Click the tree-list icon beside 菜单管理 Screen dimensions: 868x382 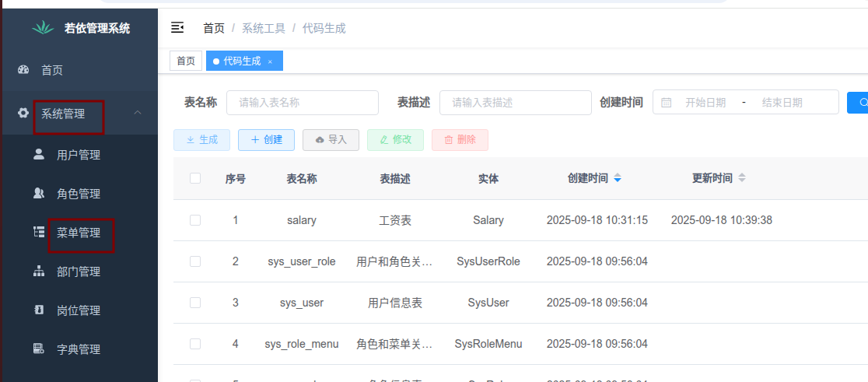point(39,232)
